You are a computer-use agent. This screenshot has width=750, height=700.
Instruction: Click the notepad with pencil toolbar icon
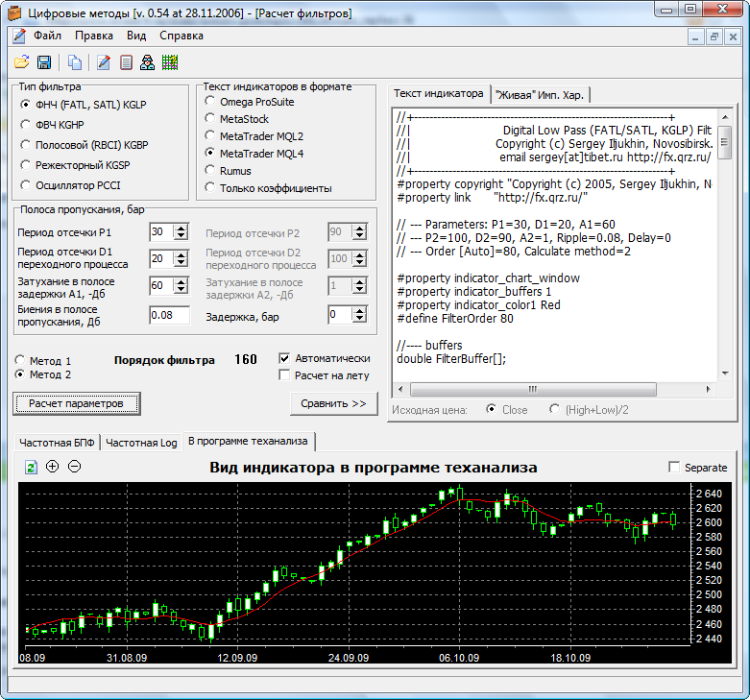104,62
